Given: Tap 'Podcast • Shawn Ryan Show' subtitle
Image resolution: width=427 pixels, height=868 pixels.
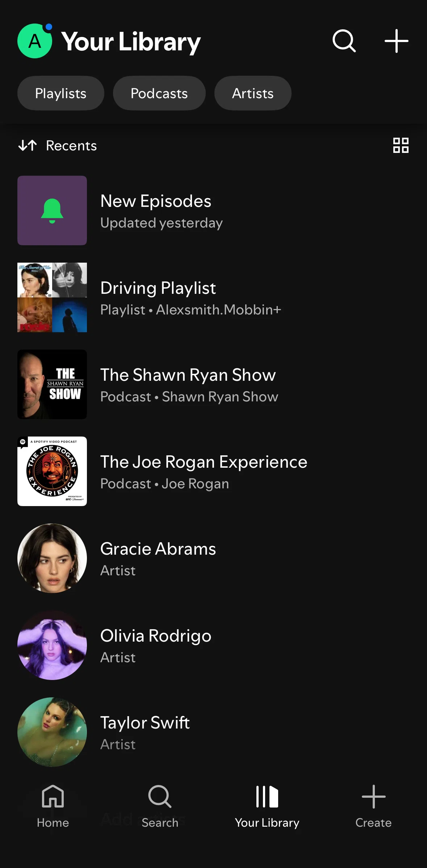Looking at the screenshot, I should coord(189,397).
